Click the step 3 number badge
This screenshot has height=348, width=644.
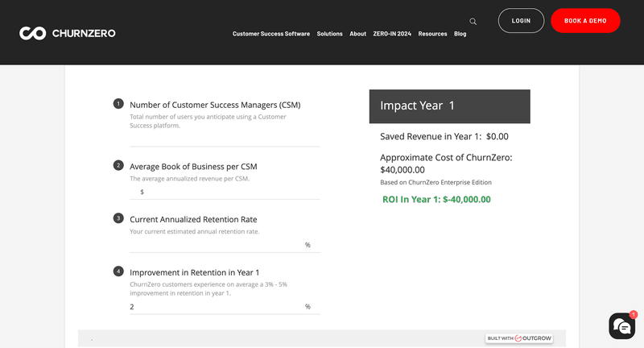[x=118, y=218]
